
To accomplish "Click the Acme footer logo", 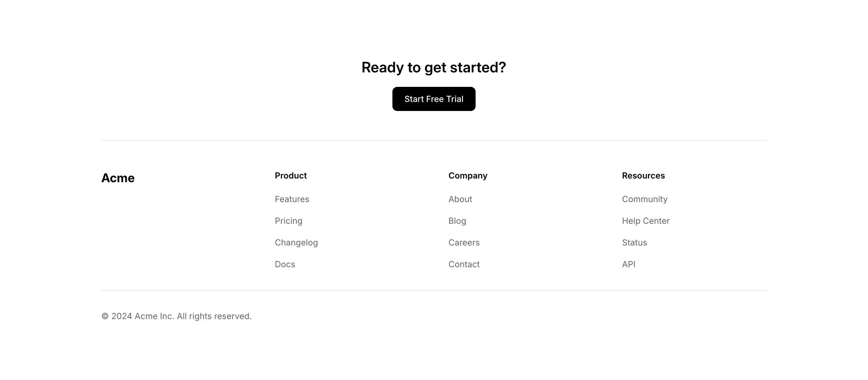I will (118, 178).
